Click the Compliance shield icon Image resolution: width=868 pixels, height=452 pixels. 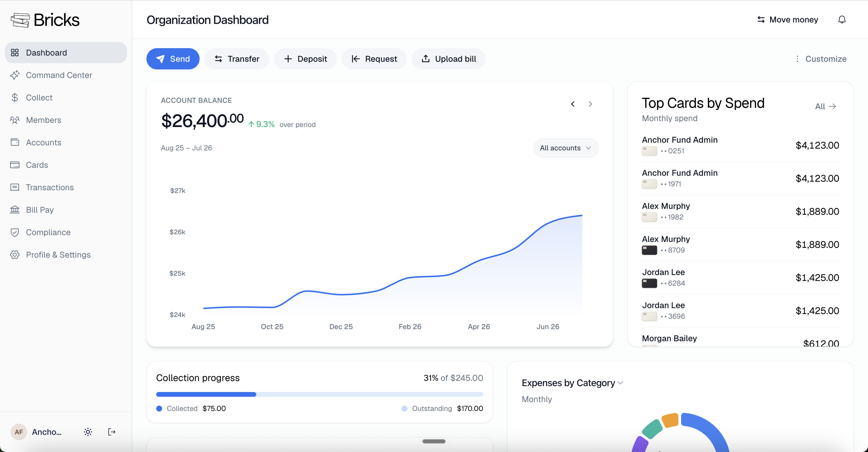coord(14,232)
